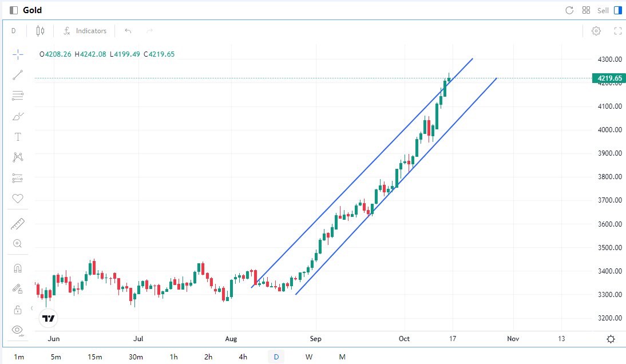Screen dimensions: 626x364
Task: Toggle lock all drawings
Action: [18, 310]
